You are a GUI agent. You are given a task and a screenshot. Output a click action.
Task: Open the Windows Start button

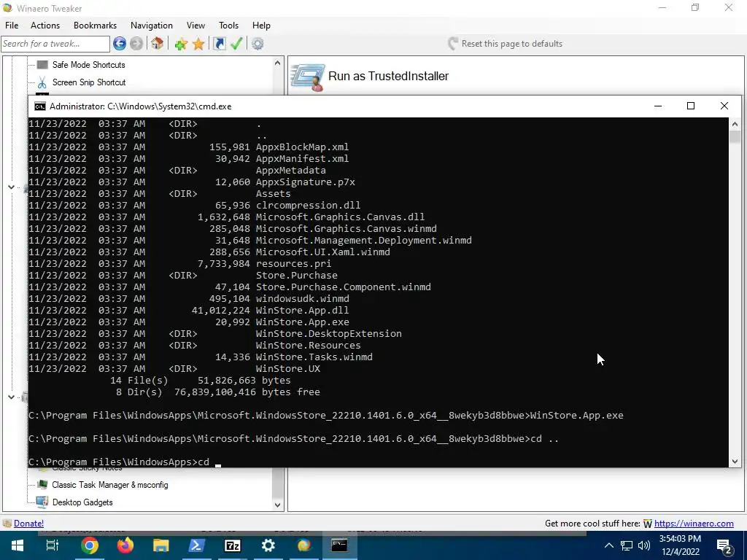(18, 545)
